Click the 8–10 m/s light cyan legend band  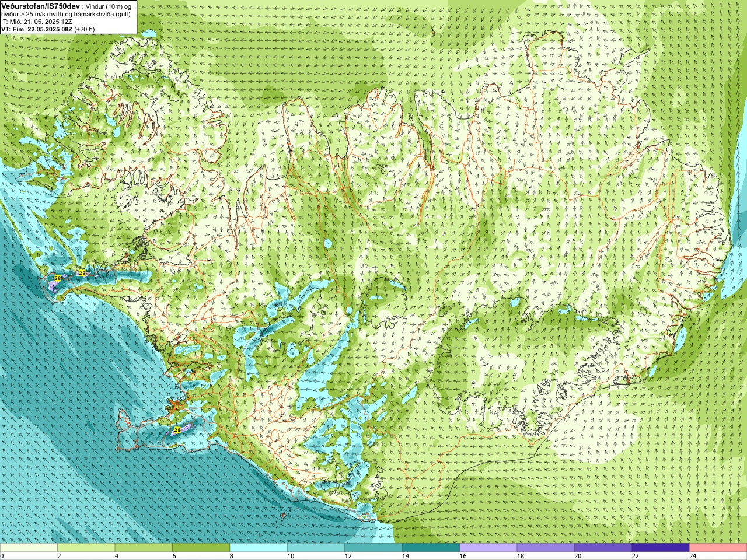coord(259,548)
